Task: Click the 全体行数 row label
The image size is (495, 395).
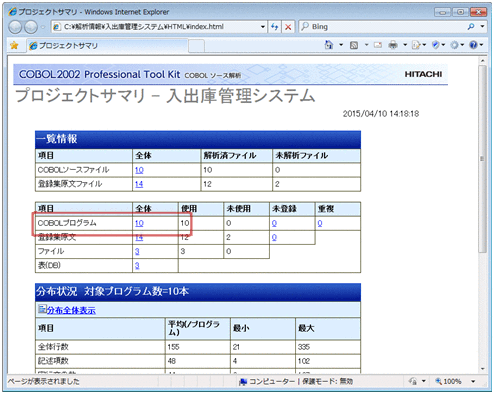Action: coord(53,347)
